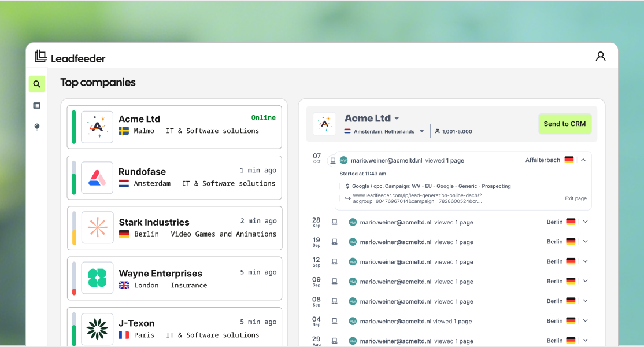This screenshot has height=347, width=644.
Task: Click the yellow activity bar on Stark Industries
Action: pos(74,237)
